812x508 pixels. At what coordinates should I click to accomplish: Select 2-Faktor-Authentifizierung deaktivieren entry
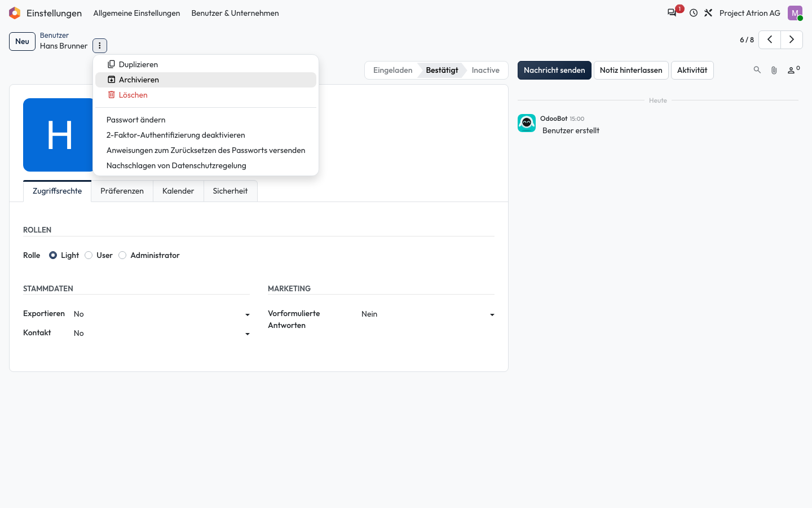coord(206,135)
